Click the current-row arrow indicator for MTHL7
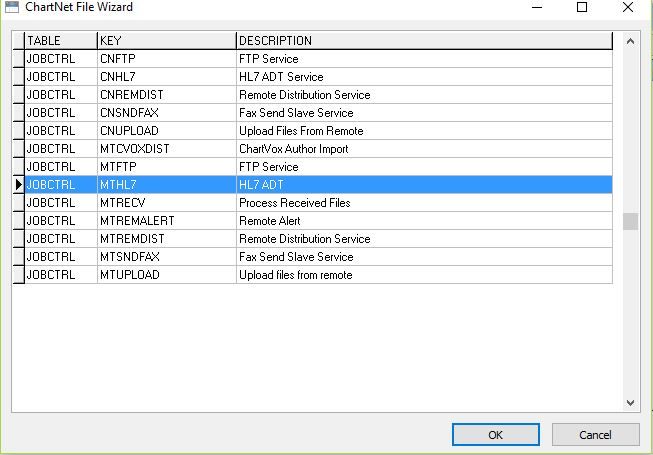 click(18, 184)
